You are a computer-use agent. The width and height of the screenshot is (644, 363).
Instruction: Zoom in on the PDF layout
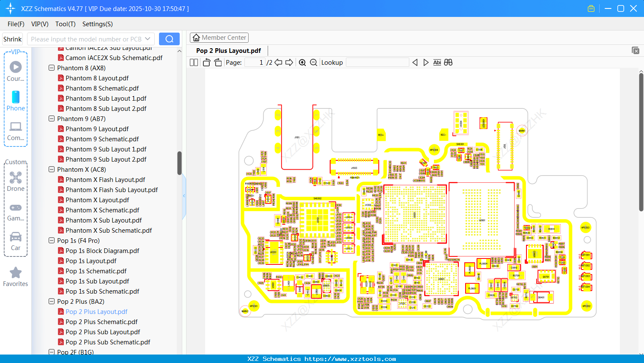(x=302, y=63)
